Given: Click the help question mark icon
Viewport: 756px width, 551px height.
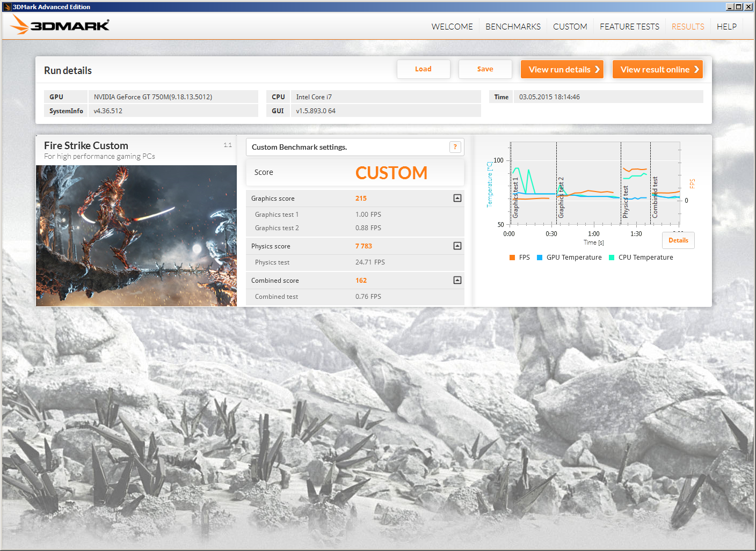Looking at the screenshot, I should pos(455,147).
